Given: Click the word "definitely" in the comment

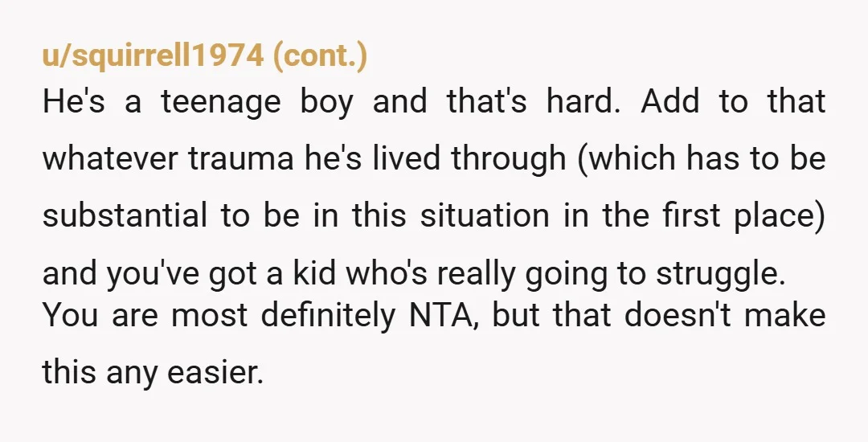Looking at the screenshot, I should pyautogui.click(x=328, y=315).
